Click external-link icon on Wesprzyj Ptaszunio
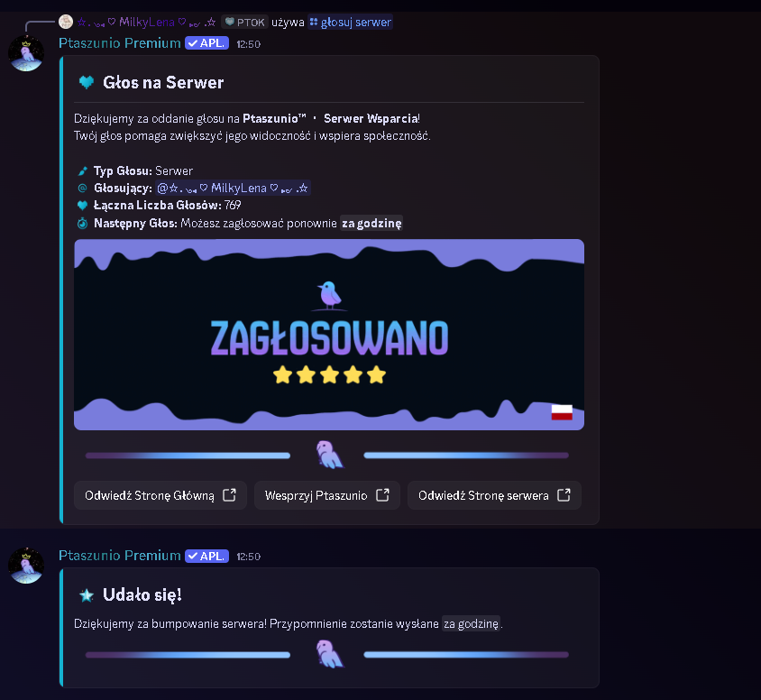 pyautogui.click(x=382, y=495)
